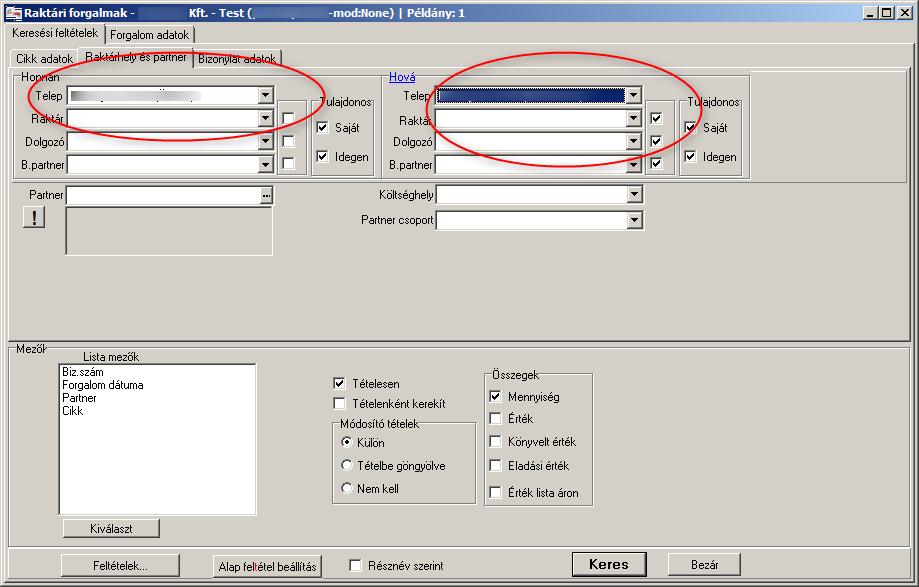This screenshot has width=919, height=587.
Task: Enable the Eladási érték checkbox
Action: pos(495,465)
